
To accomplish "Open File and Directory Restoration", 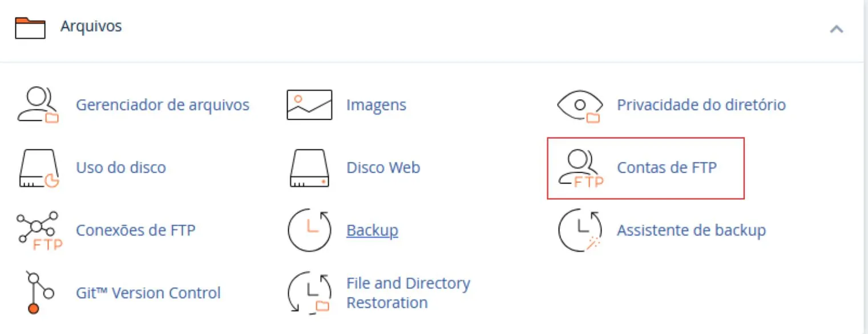I will [x=408, y=292].
